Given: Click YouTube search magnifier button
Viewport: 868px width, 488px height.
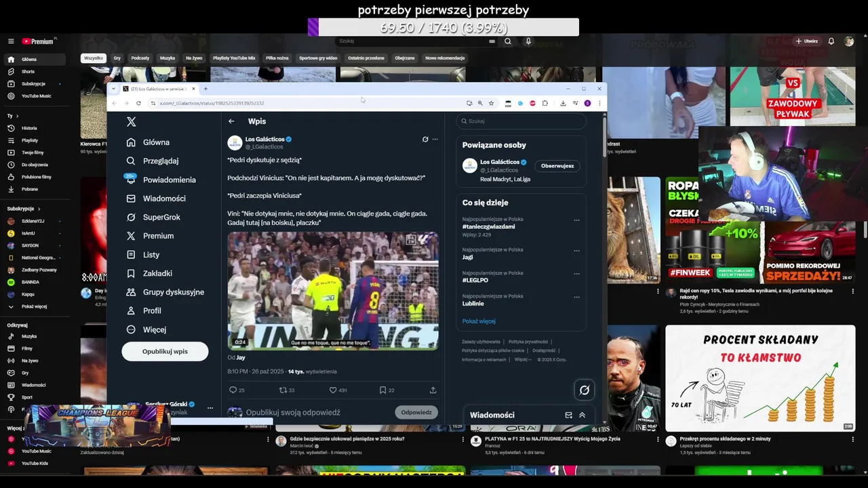Looking at the screenshot, I should (x=508, y=41).
